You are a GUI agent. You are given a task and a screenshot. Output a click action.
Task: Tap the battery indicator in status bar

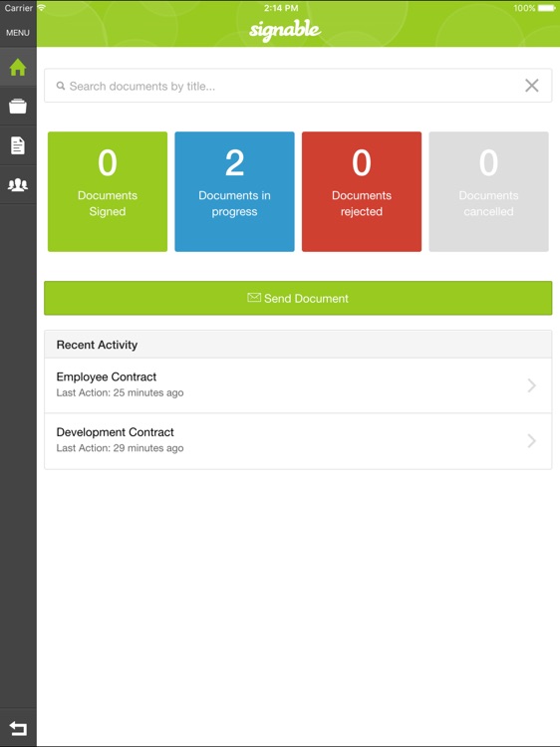(546, 8)
